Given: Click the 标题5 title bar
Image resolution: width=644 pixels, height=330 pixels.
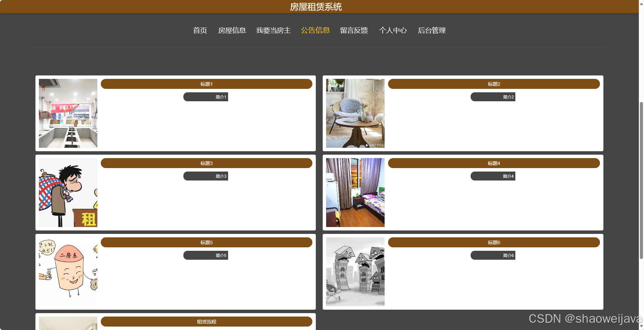Looking at the screenshot, I should point(206,242).
